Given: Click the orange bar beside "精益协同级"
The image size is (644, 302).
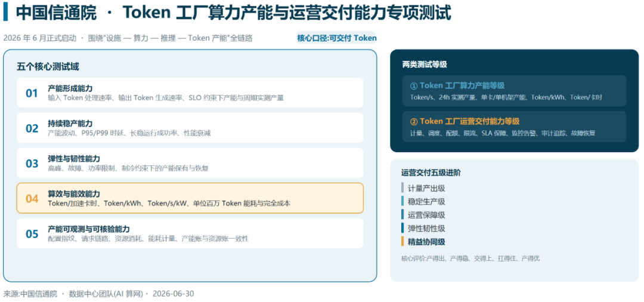Looking at the screenshot, I should click(402, 242).
